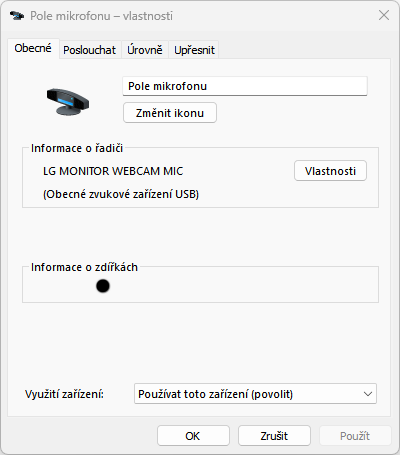
Task: Click the microphone array device icon
Action: (x=68, y=102)
